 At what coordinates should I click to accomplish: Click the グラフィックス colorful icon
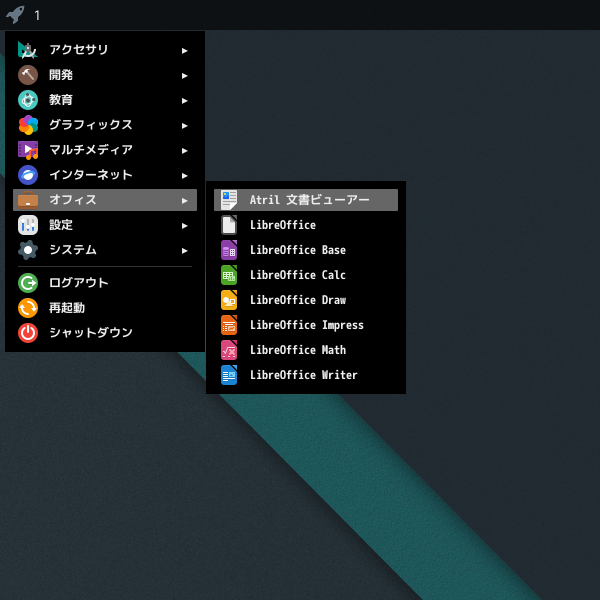coord(28,125)
